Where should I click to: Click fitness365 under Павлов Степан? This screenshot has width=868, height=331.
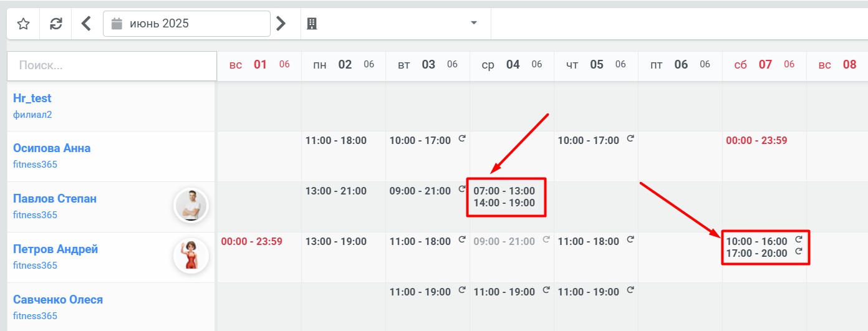(x=35, y=215)
